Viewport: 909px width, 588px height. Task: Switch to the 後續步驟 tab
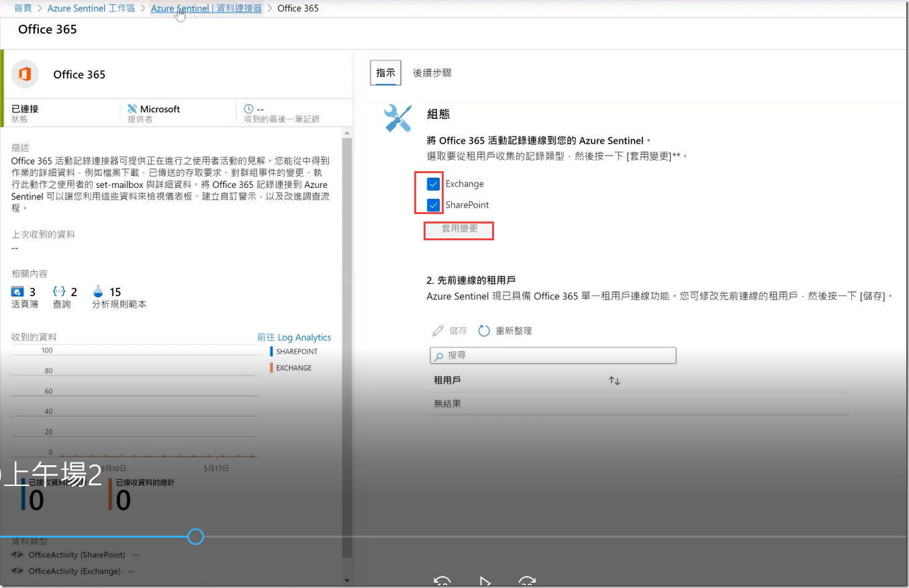point(432,73)
